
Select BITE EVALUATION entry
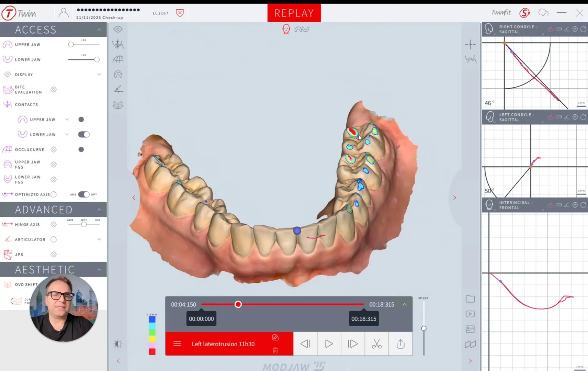pos(29,90)
